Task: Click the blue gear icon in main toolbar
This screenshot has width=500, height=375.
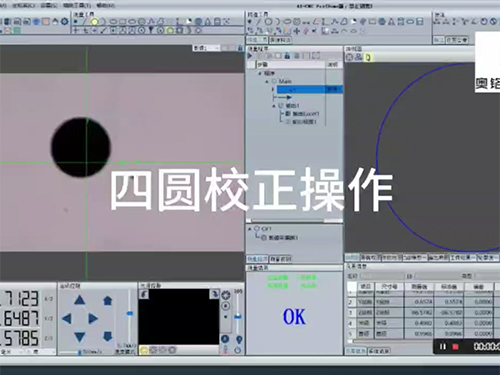Action: tap(65, 22)
